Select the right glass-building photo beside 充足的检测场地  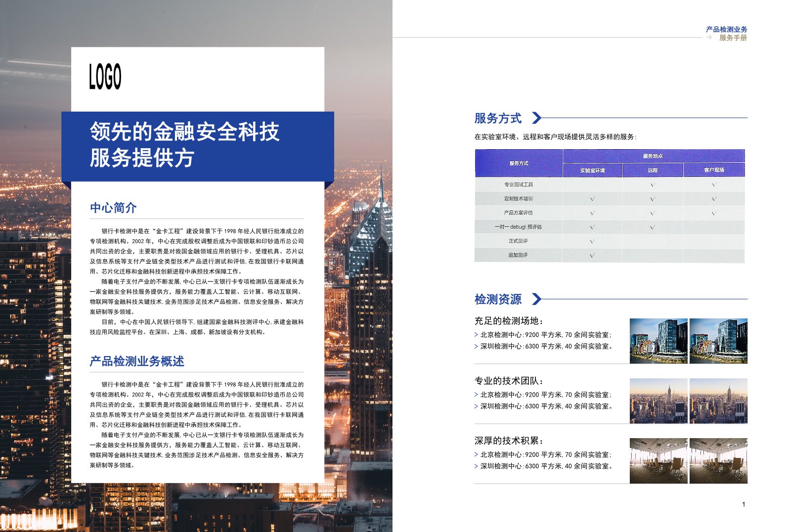point(718,341)
